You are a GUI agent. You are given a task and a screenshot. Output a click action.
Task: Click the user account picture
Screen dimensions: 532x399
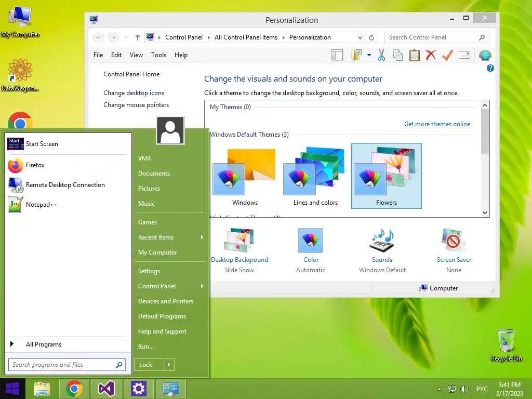click(x=170, y=130)
